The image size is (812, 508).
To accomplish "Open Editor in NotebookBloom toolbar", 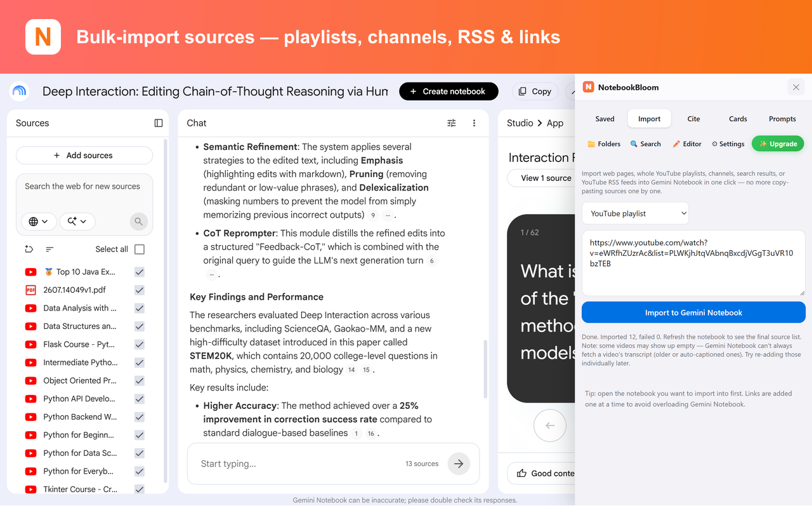I will [687, 144].
